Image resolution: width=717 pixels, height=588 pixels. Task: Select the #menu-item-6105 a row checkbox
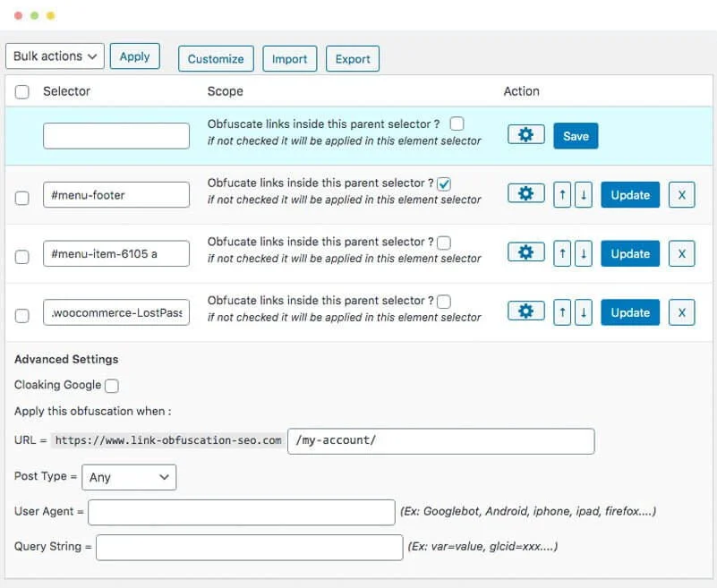click(x=22, y=257)
